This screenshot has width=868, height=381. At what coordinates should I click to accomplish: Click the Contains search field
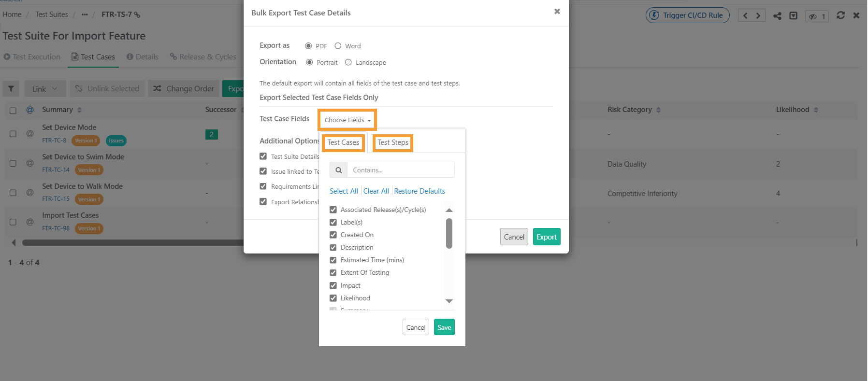coord(401,170)
